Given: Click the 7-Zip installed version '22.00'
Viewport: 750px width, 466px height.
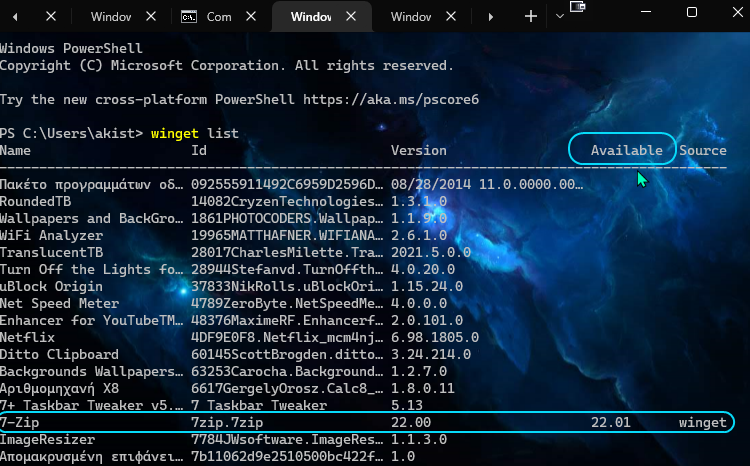Looking at the screenshot, I should (x=411, y=422).
